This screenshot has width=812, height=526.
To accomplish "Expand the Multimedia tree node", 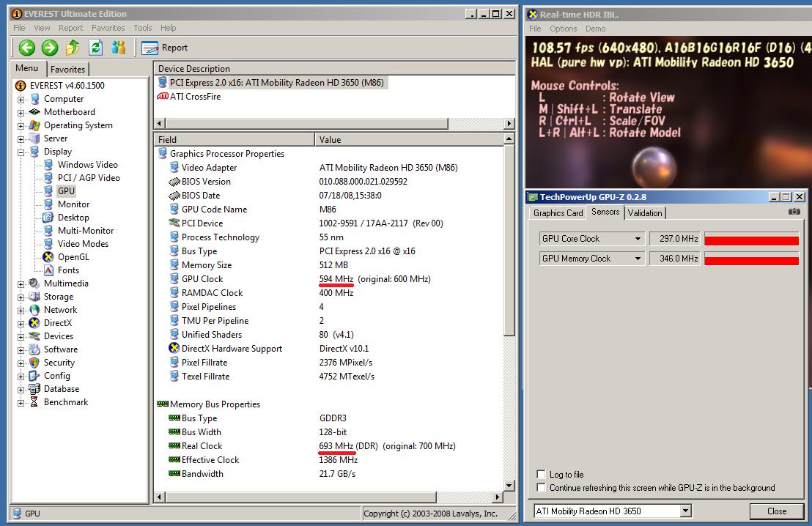I will (x=21, y=284).
